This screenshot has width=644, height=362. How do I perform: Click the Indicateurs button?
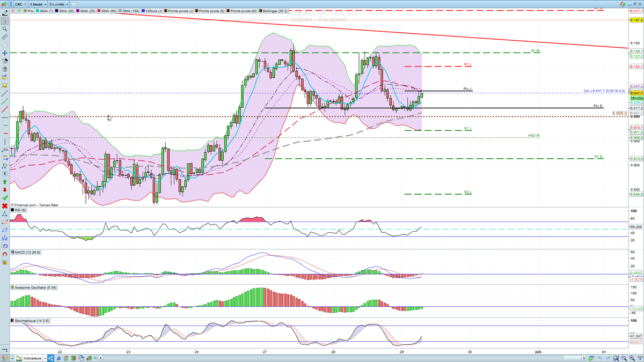pyautogui.click(x=28, y=358)
